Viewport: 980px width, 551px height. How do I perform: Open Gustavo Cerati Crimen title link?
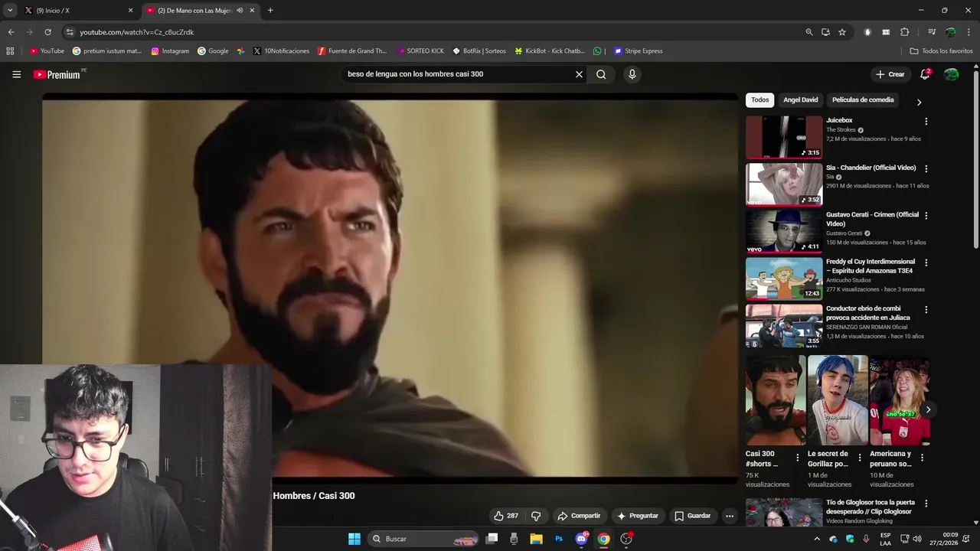872,220
